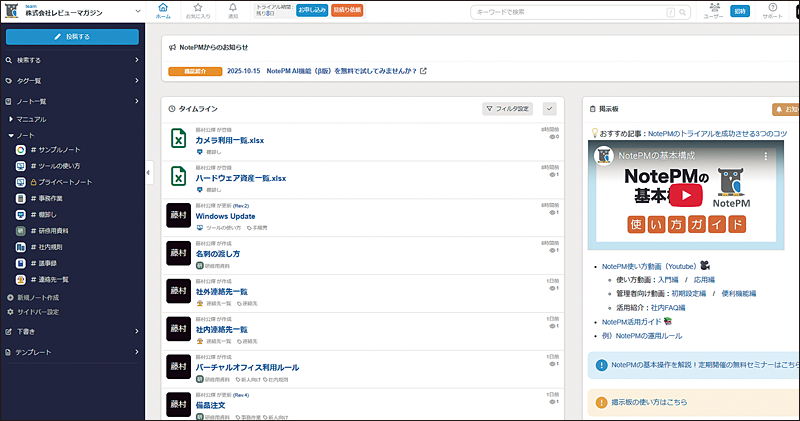Image resolution: width=800 pixels, height=421 pixels.
Task: Play the NotePM basics YouTube video
Action: pyautogui.click(x=684, y=194)
